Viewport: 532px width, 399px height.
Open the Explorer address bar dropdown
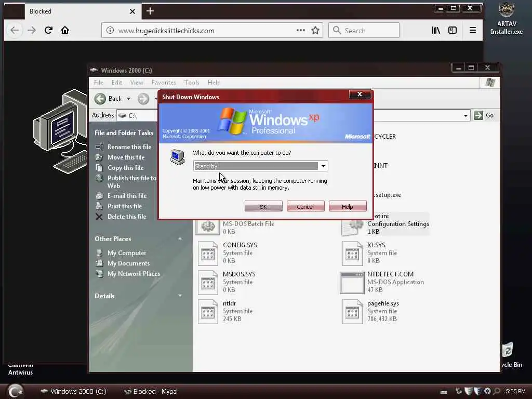(x=465, y=116)
